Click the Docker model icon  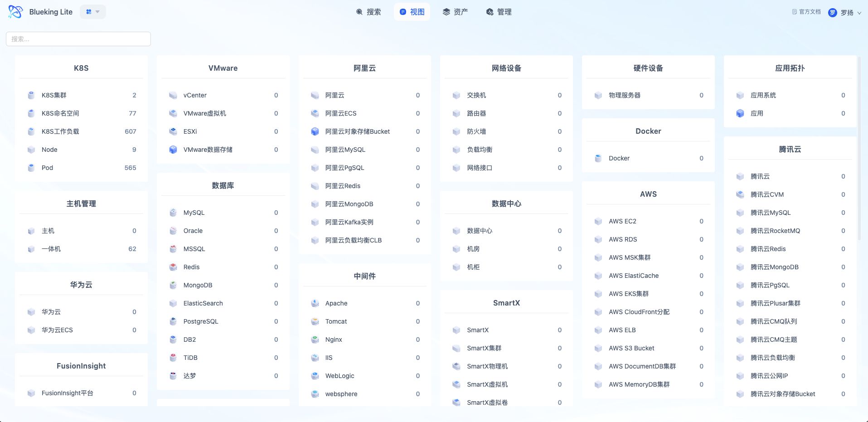click(x=598, y=158)
